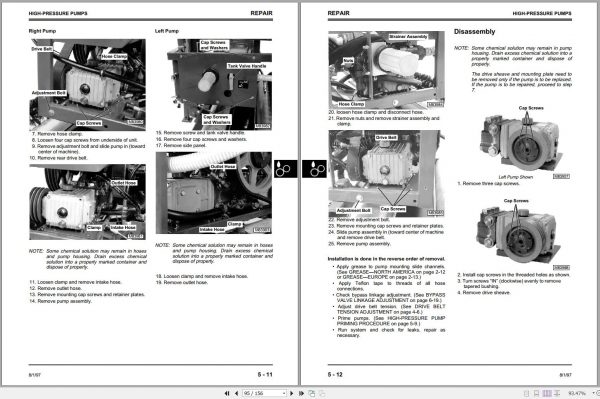Click the 93.47% zoom level field
This screenshot has width=600, height=399.
coord(577,393)
